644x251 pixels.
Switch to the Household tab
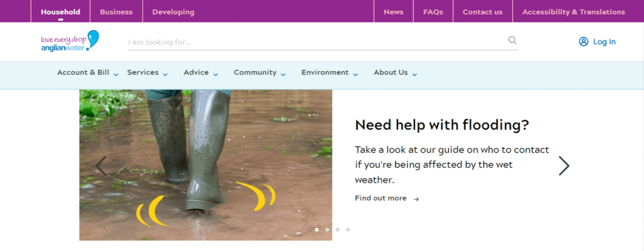(x=60, y=12)
